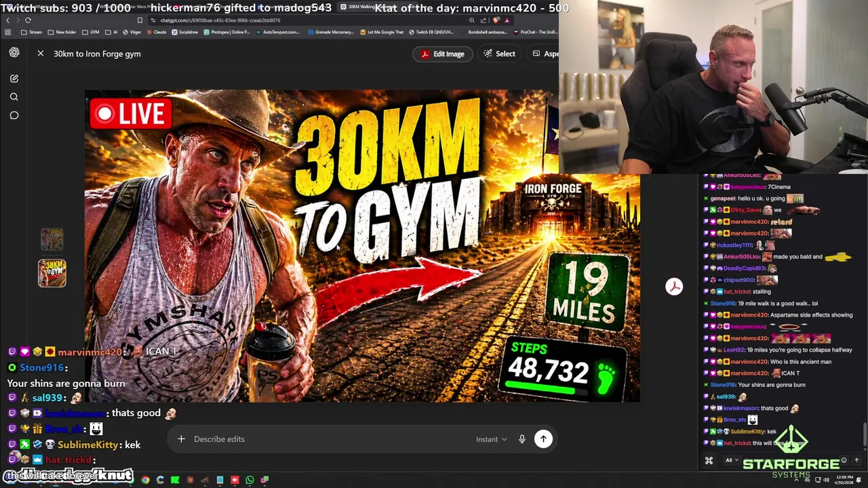
Task: Click the red Adobe Acrobat floating icon
Action: pos(674,287)
